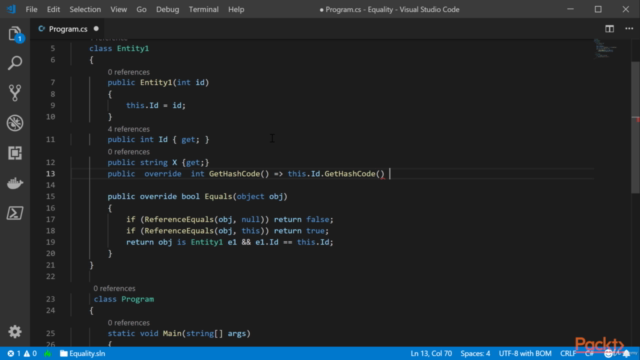Open the Go menu
Image resolution: width=640 pixels, height=360 pixels.
pos(141,9)
